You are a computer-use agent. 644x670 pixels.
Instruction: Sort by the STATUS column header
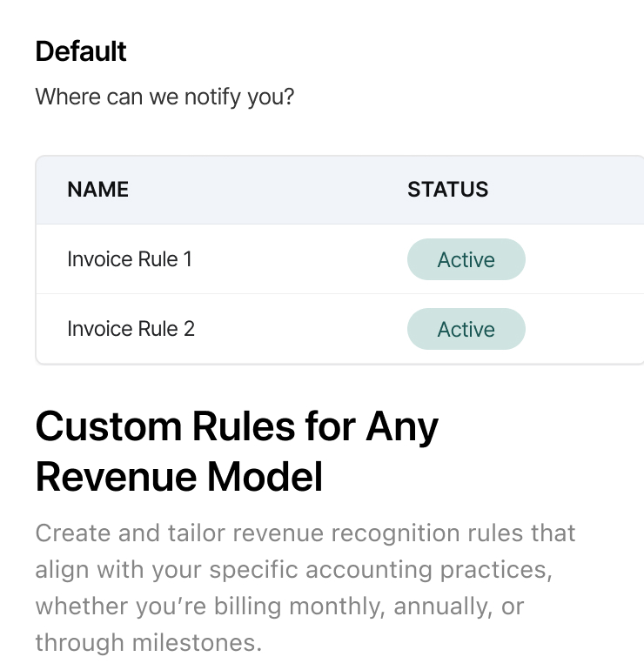point(447,190)
